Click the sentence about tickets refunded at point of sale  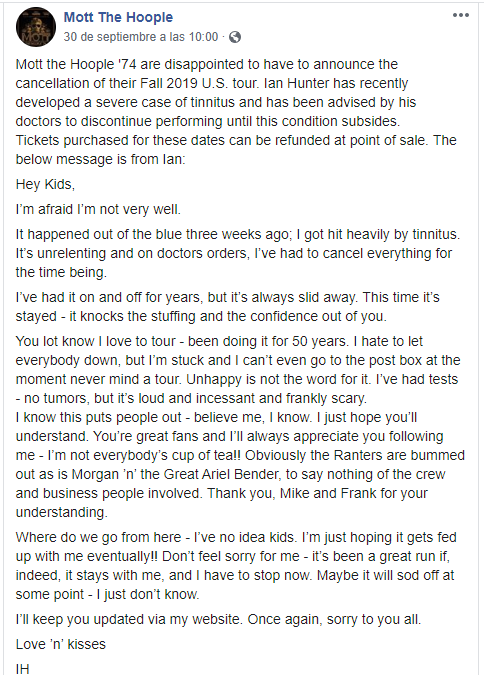(223, 140)
